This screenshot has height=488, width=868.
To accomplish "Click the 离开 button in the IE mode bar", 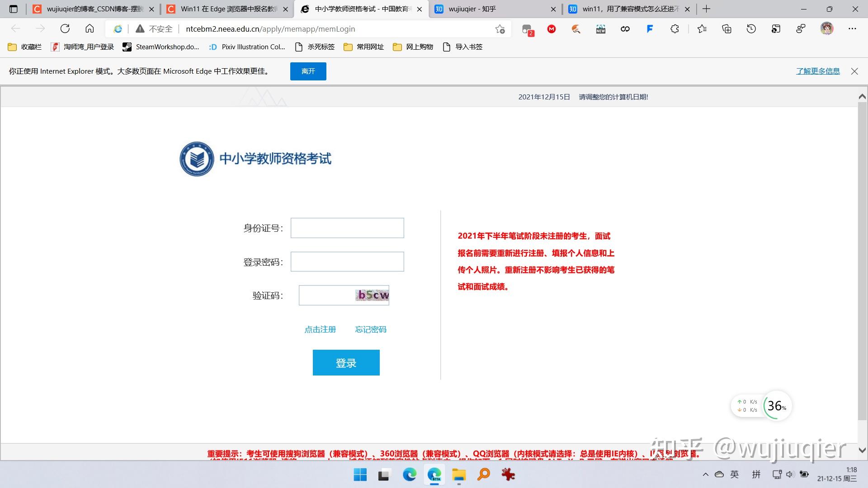I will click(x=308, y=71).
